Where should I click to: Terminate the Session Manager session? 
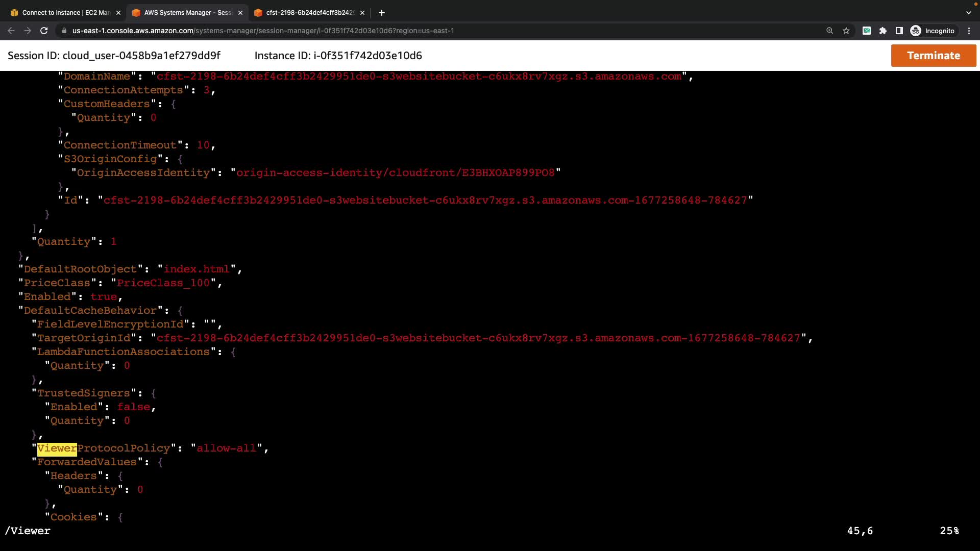tap(933, 56)
